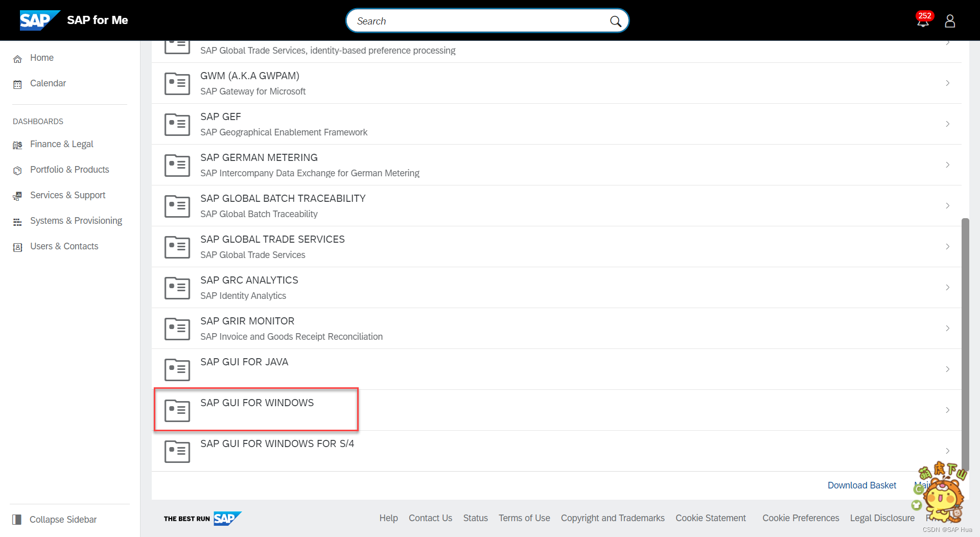Open the Help footer link
980x537 pixels.
point(388,518)
